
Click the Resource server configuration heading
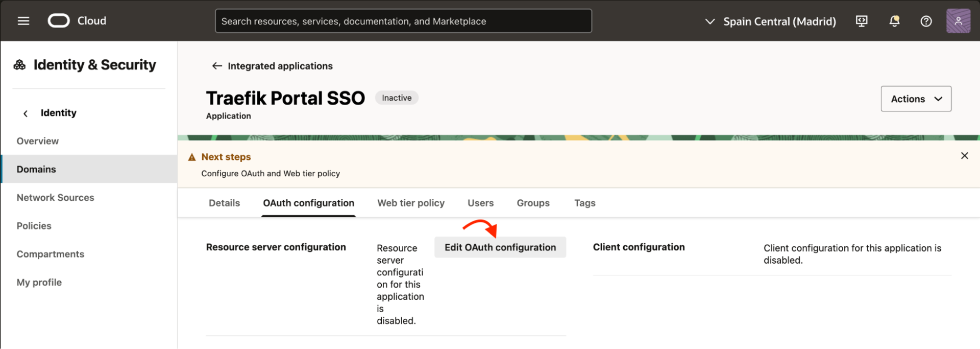tap(276, 247)
